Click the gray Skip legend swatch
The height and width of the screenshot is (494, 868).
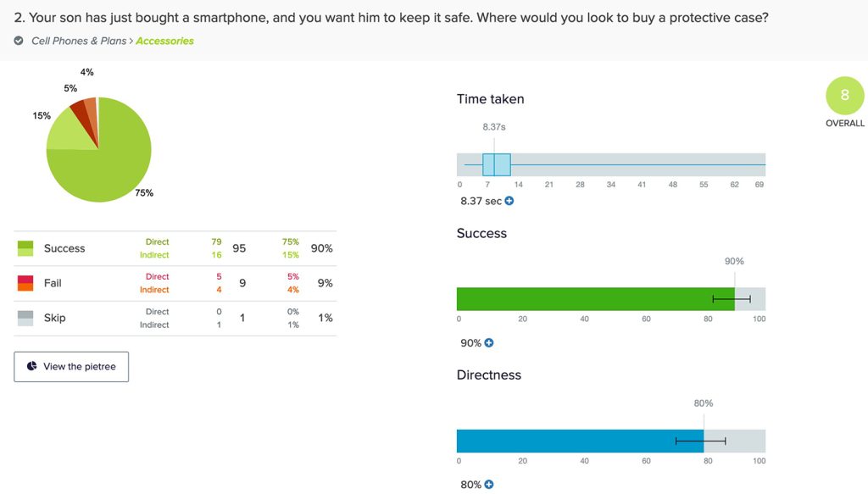[25, 318]
